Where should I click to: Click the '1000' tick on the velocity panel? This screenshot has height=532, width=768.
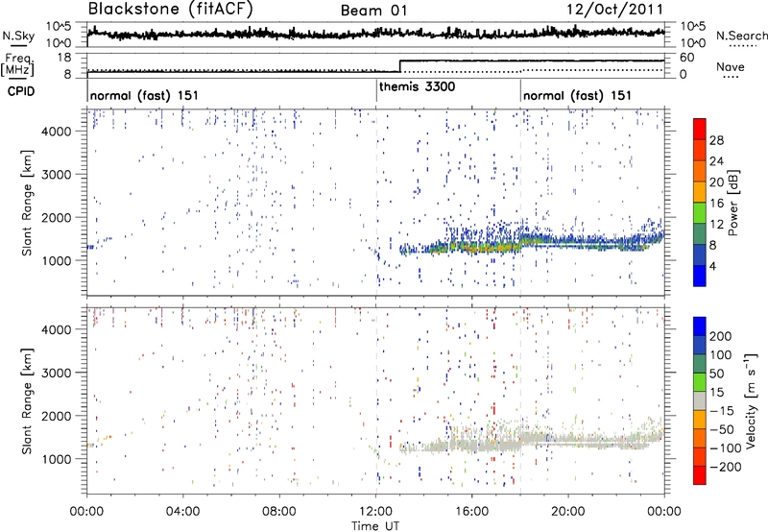(x=57, y=459)
